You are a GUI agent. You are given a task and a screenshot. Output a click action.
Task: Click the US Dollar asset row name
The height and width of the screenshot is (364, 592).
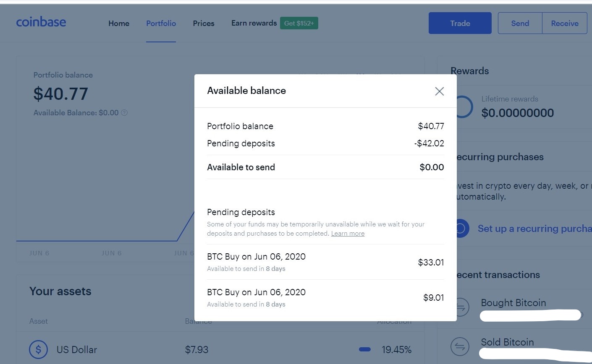[x=77, y=349]
